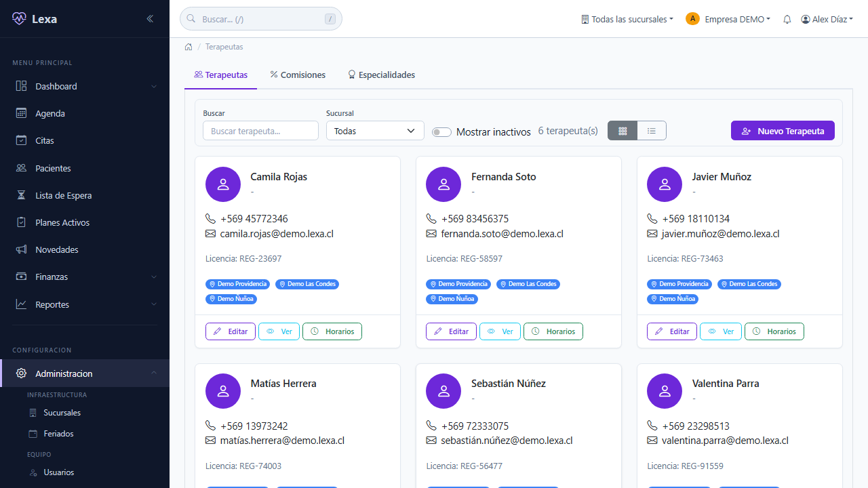
Task: Expand the Finanzas menu chevron
Action: [154, 277]
